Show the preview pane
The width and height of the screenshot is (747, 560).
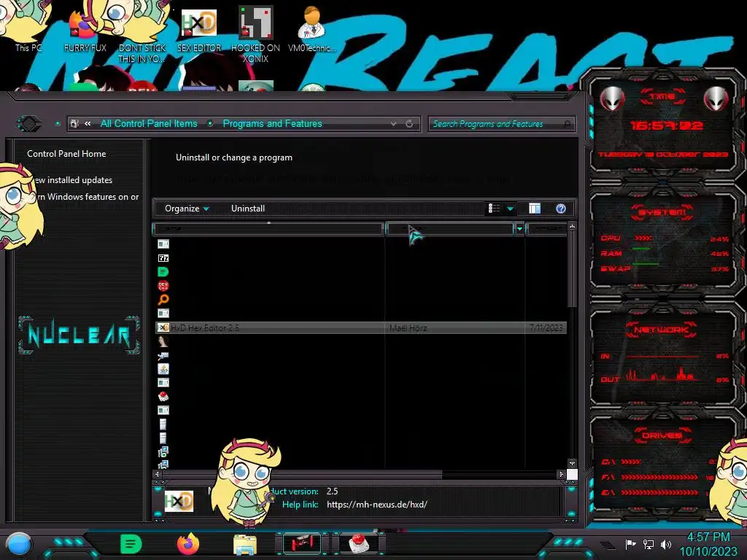pos(535,209)
